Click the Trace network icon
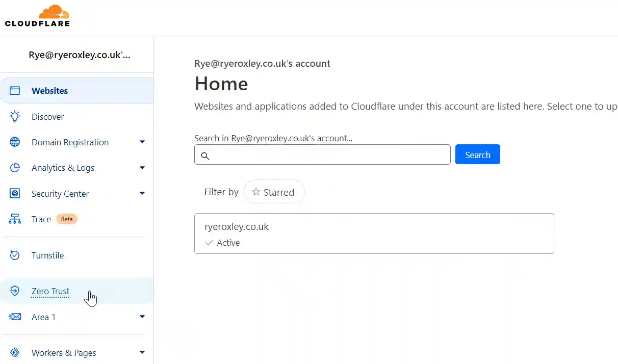The width and height of the screenshot is (618, 364). (14, 219)
